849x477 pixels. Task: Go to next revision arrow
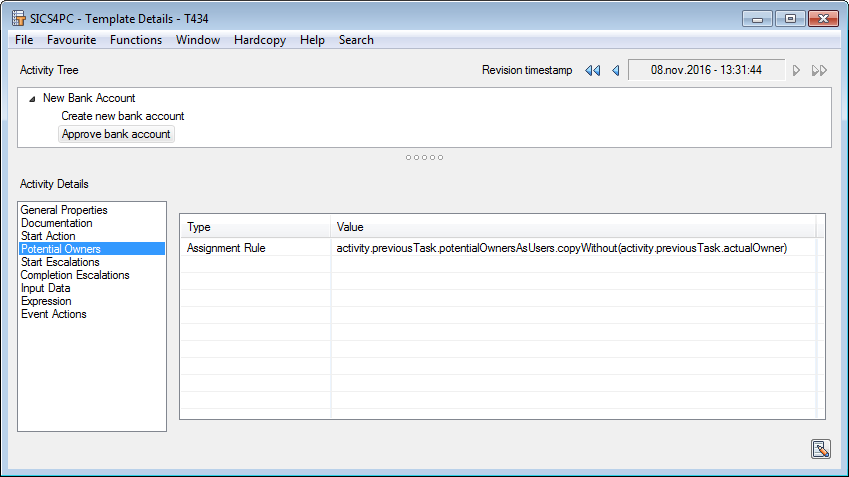(x=796, y=70)
